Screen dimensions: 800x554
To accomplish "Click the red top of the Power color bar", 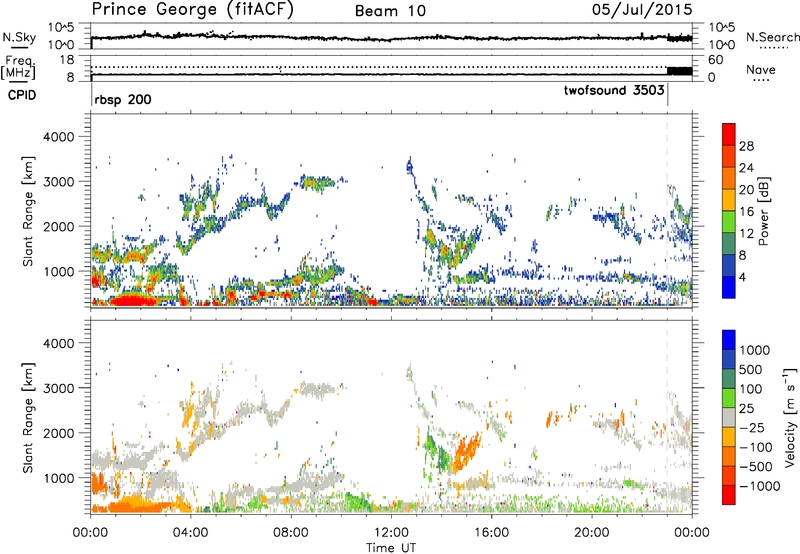I will coord(729,134).
